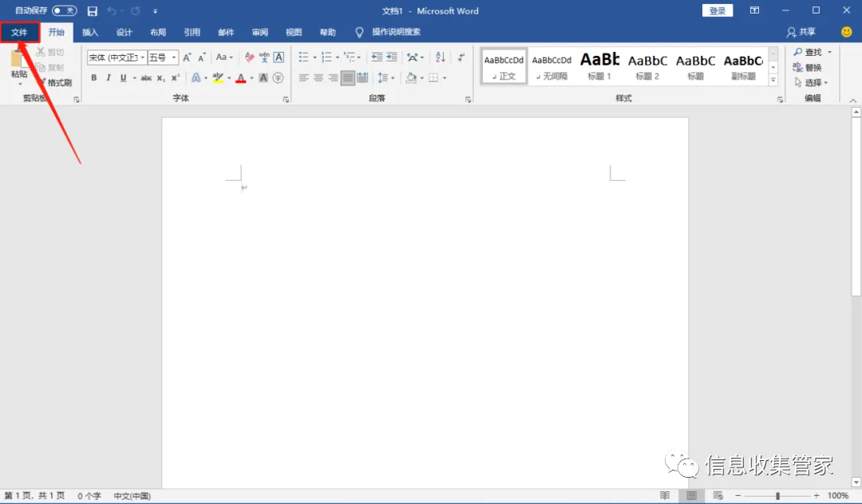862x504 pixels.
Task: Click the Clear Formatting eraser icon
Action: pos(250,57)
